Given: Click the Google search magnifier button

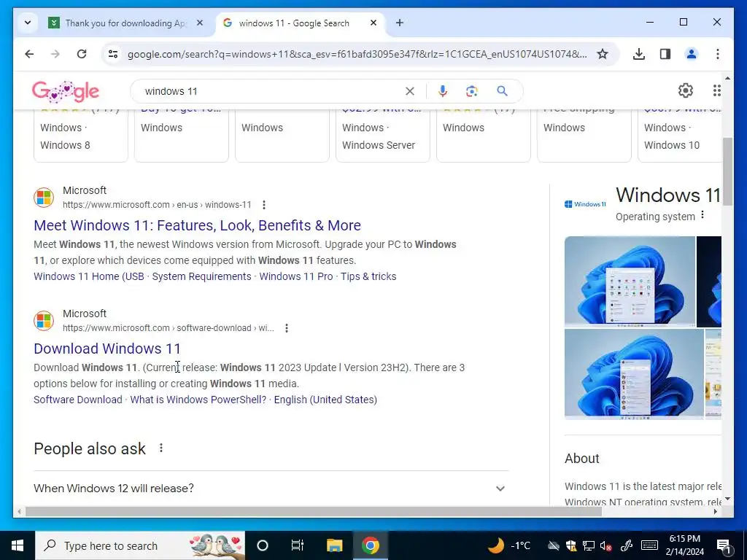Looking at the screenshot, I should 502,91.
